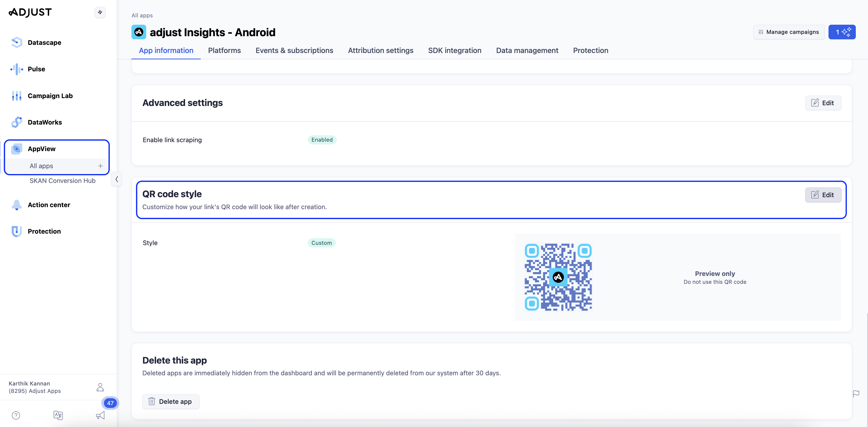This screenshot has width=868, height=427.
Task: Open the Manage campaigns button
Action: [x=789, y=32]
